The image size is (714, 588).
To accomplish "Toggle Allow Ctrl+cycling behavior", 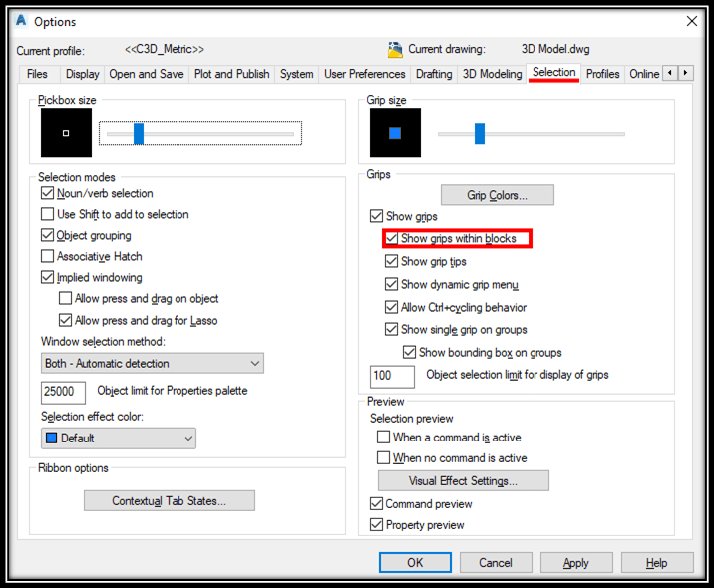I will tap(392, 307).
